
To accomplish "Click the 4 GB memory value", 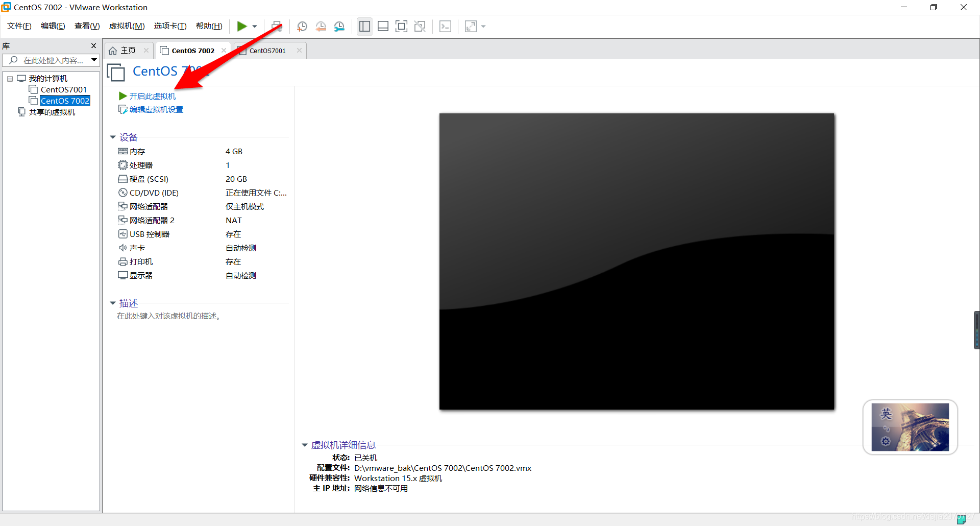I will pyautogui.click(x=234, y=152).
